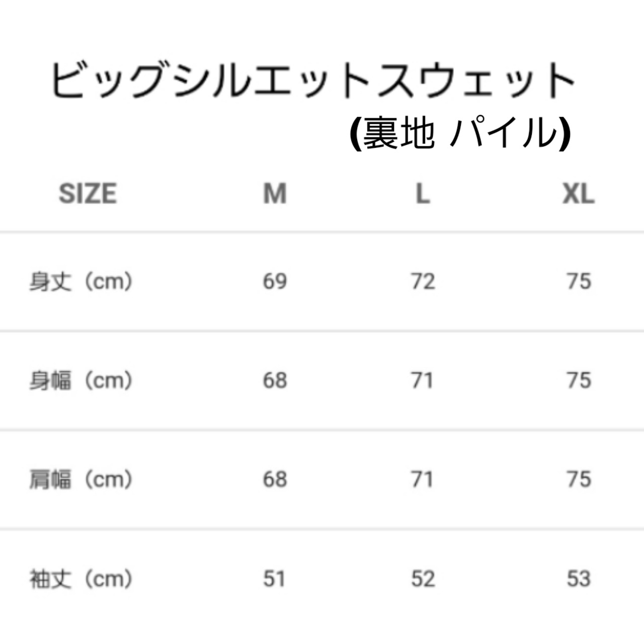Viewport: 644px width, 644px height.
Task: Select the 袖丈 L value 52
Action: click(x=423, y=579)
